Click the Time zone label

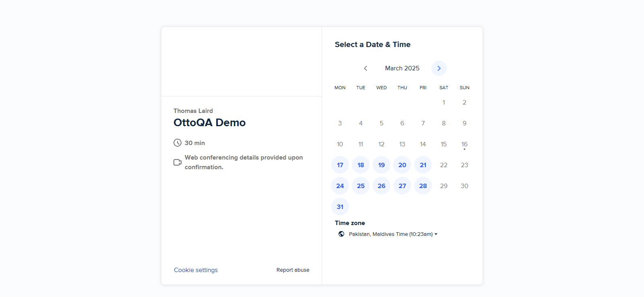pos(350,223)
